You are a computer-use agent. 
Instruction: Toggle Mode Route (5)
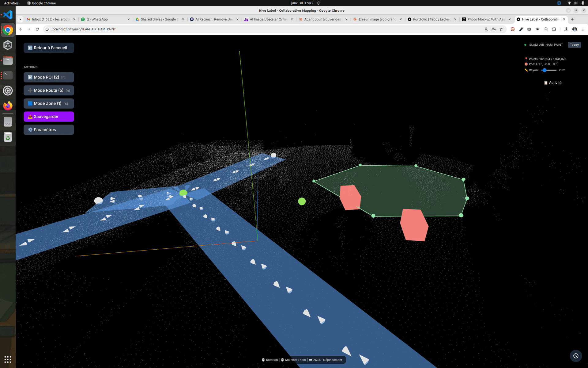coord(49,90)
